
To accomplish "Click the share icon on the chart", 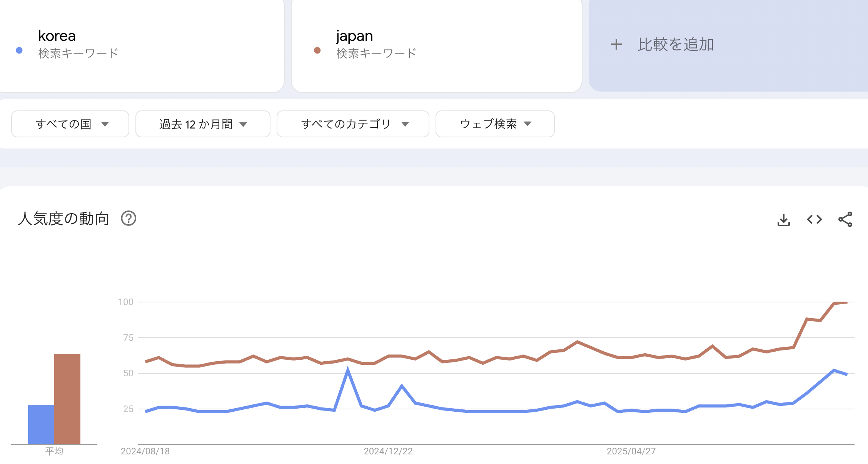I will click(845, 220).
